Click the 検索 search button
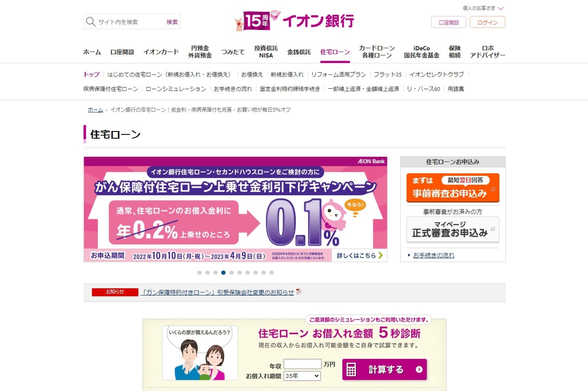This screenshot has width=588, height=391. 172,22
